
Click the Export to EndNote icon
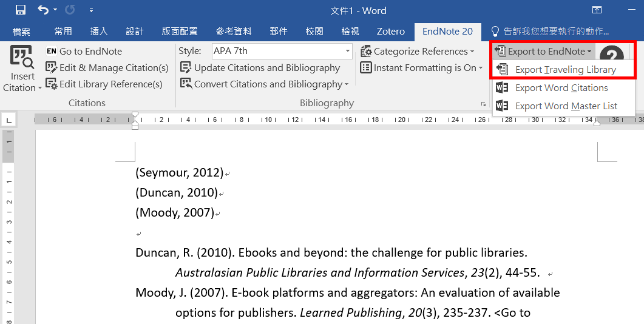(500, 51)
